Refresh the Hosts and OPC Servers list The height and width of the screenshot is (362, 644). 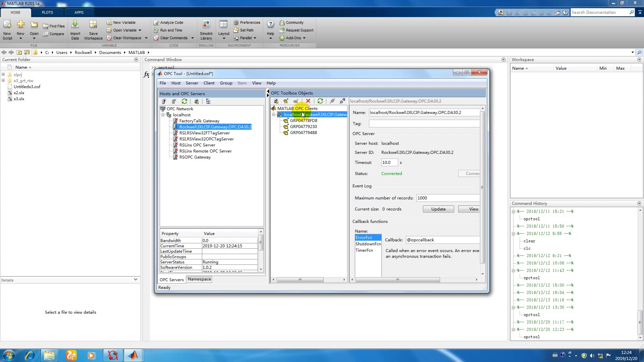click(184, 102)
